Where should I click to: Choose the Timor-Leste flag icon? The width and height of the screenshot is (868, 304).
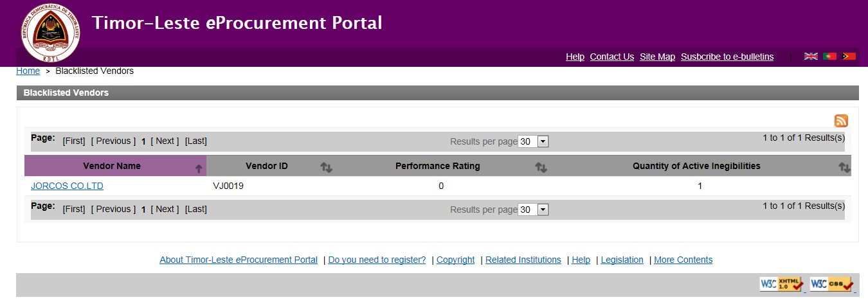coord(849,57)
